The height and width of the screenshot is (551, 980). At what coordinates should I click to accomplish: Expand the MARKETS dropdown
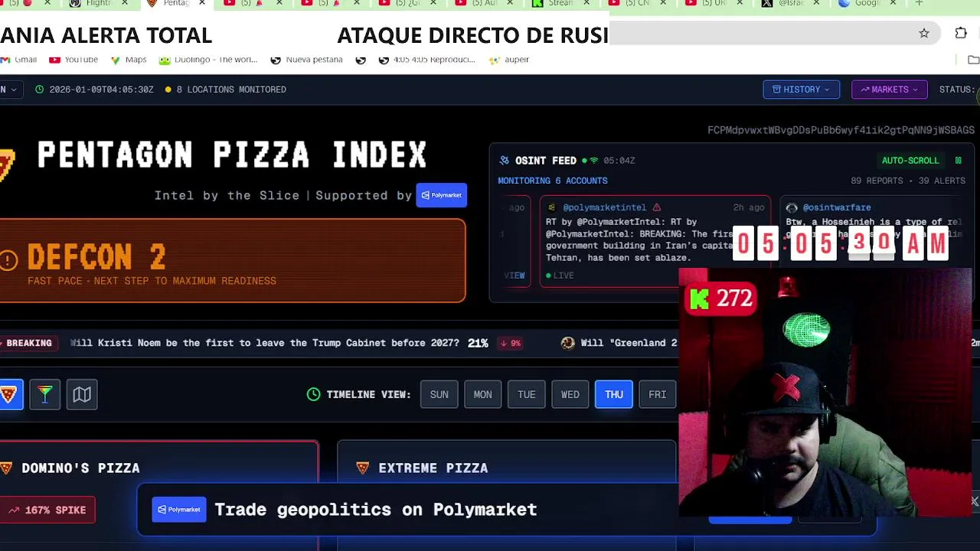[x=889, y=90]
